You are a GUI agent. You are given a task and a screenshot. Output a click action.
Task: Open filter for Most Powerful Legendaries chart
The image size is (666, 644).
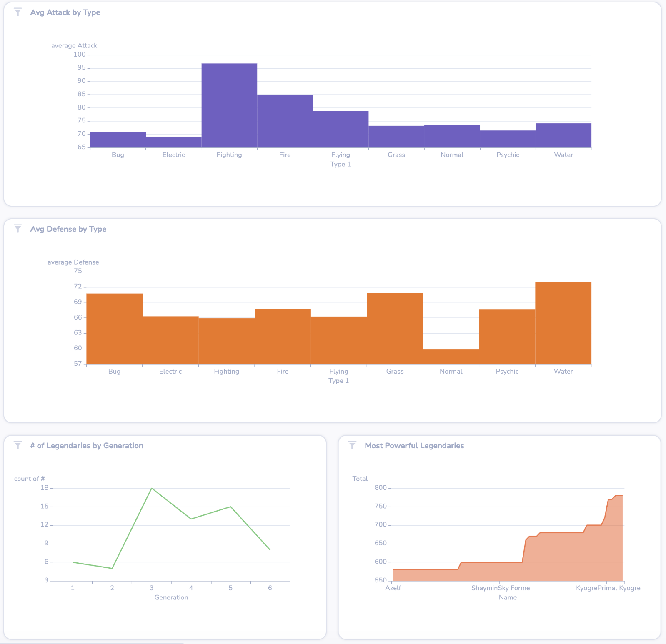coord(352,445)
